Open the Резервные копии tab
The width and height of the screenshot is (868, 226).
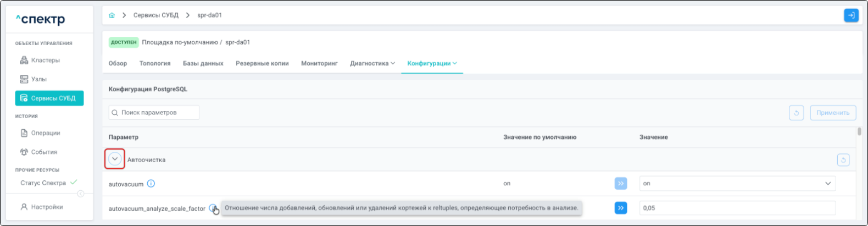point(262,64)
